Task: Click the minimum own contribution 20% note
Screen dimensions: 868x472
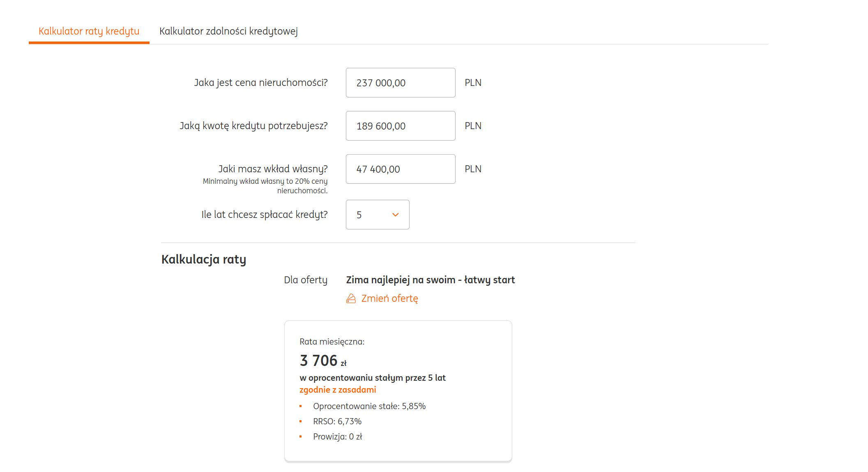Action: [x=265, y=186]
